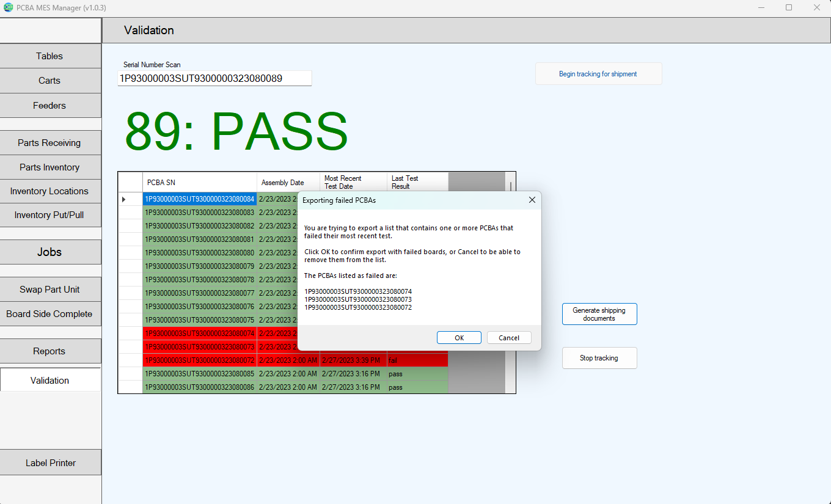831x504 pixels.
Task: Click Begin tracking for shipment
Action: [x=598, y=74]
